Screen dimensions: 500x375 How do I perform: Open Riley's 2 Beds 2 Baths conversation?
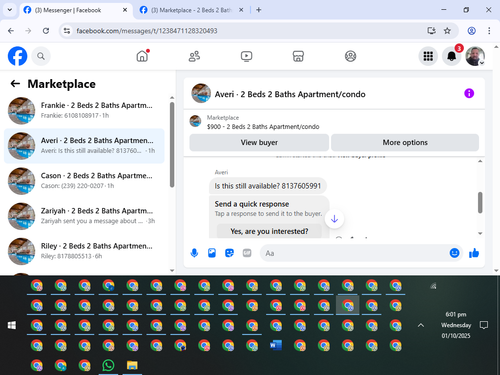[84, 251]
